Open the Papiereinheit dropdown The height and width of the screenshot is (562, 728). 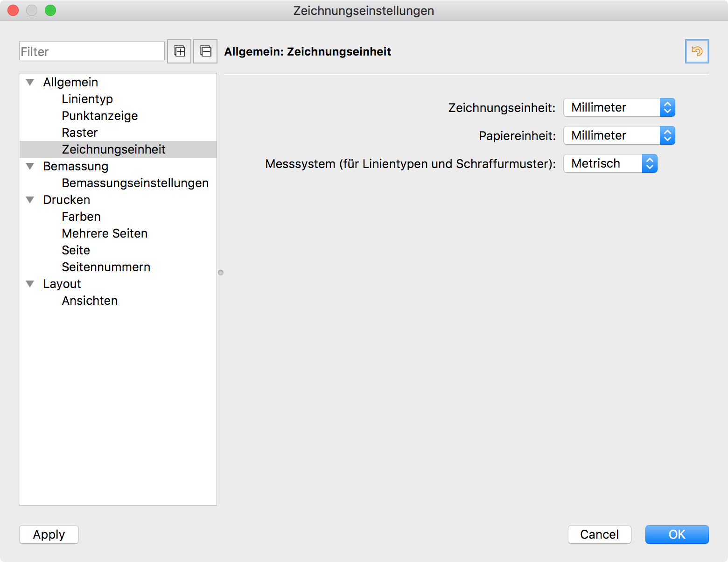[619, 136]
